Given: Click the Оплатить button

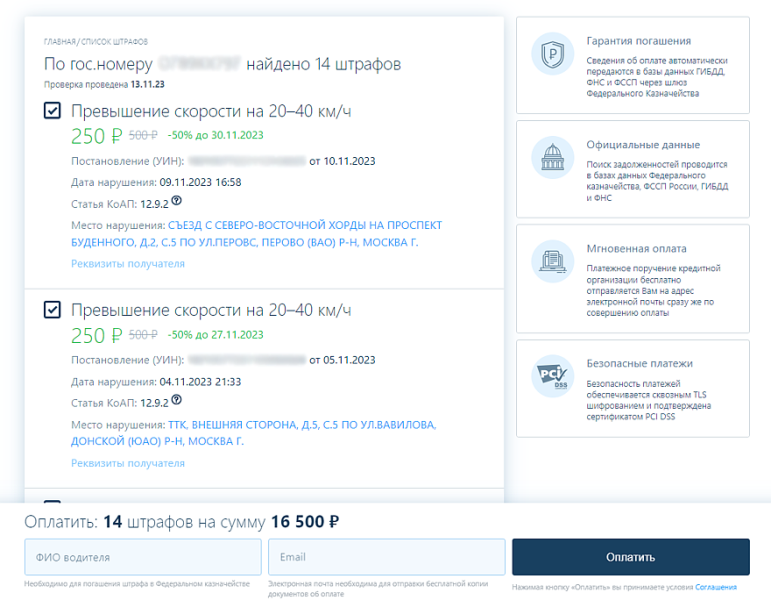Looking at the screenshot, I should coord(631,557).
